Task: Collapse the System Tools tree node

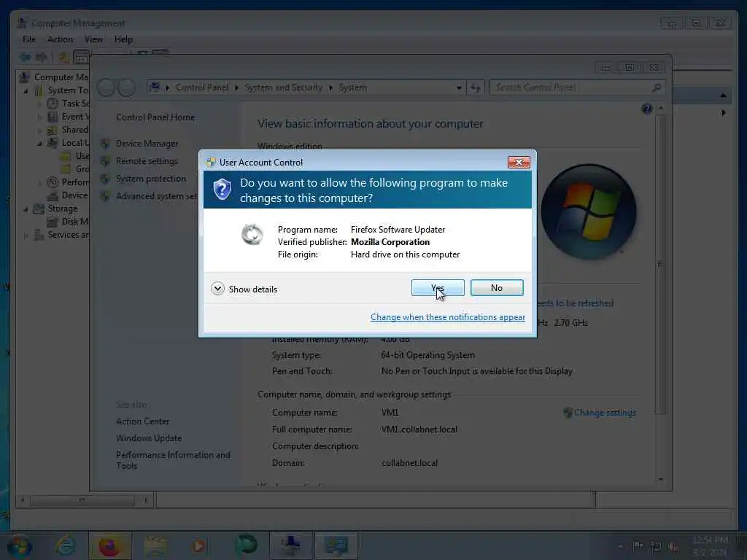Action: [x=26, y=90]
